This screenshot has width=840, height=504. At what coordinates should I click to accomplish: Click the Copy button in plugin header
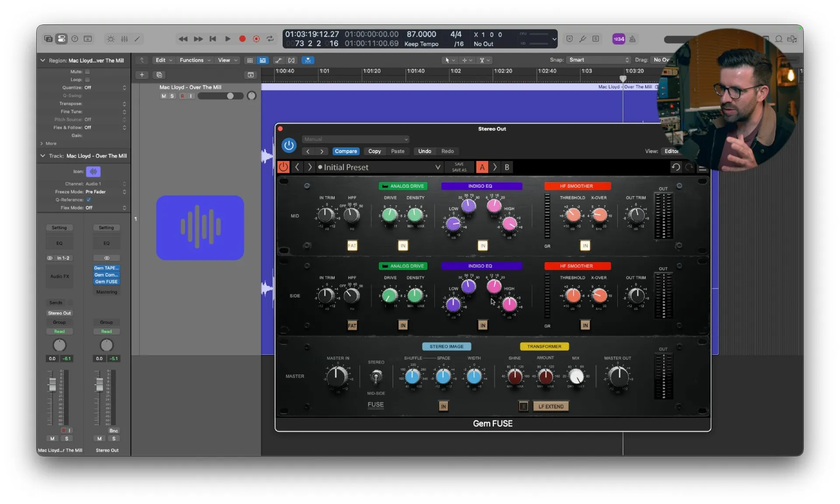pos(374,151)
